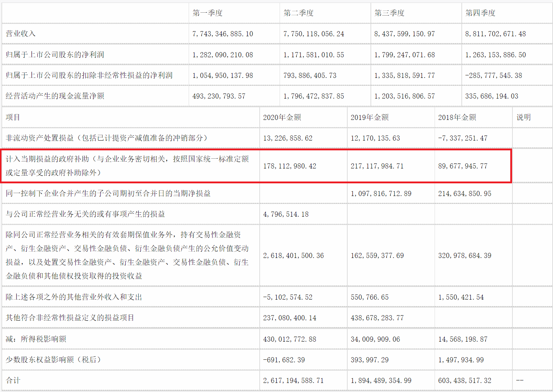Viewport: 553px width, 392px height.
Task: Click the 减：所得税影响额 row label
Action: point(36,339)
